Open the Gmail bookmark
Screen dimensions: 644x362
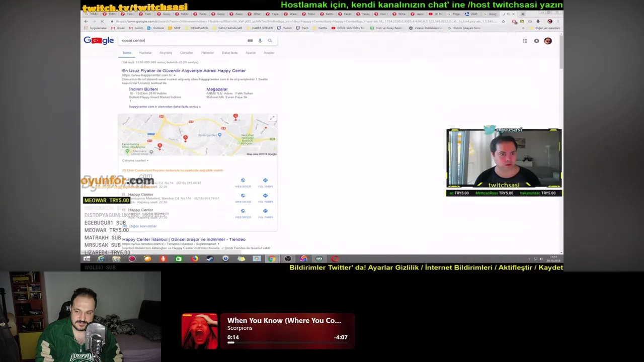click(118, 28)
